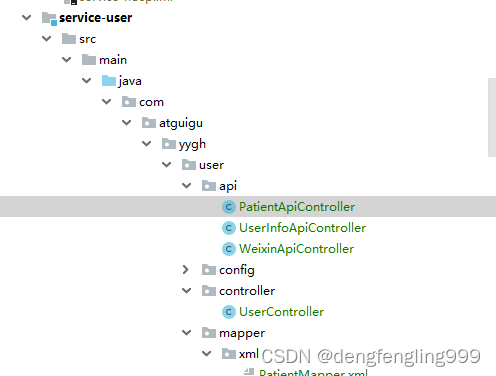Screen dimensions: 496x376
Task: Click the mapper package icon
Action: click(x=209, y=333)
